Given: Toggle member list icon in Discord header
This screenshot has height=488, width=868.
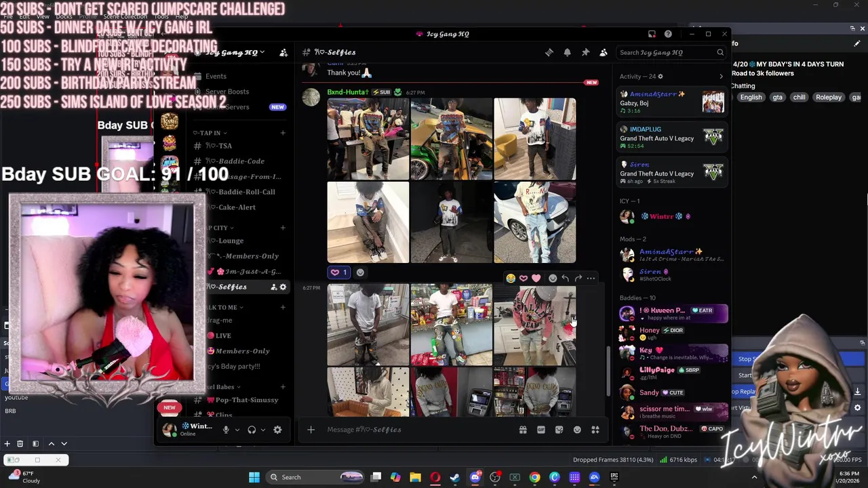Looking at the screenshot, I should 604,52.
